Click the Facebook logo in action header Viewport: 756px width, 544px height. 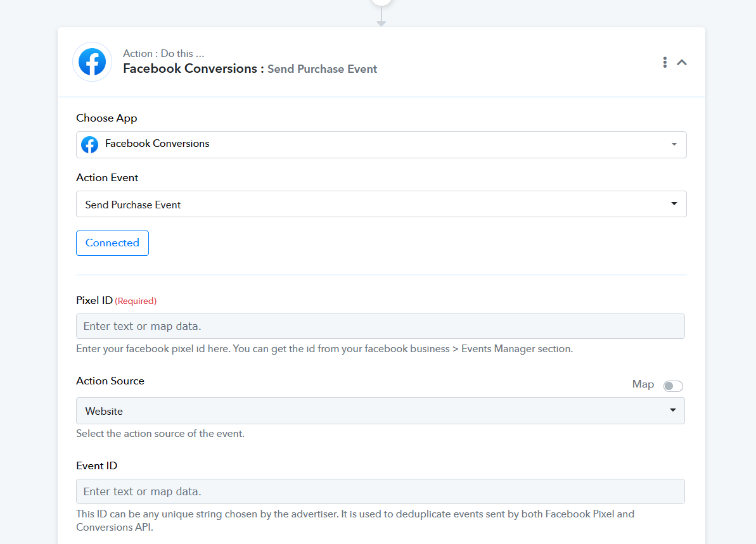(92, 61)
